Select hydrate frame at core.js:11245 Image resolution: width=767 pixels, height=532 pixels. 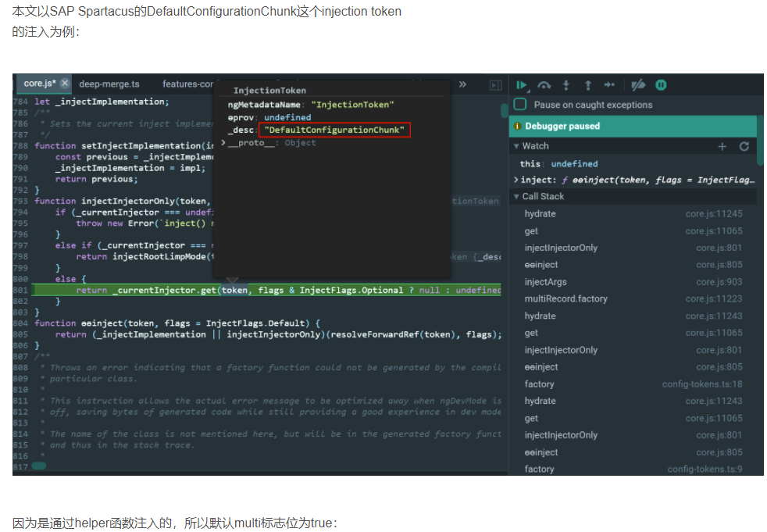point(633,214)
